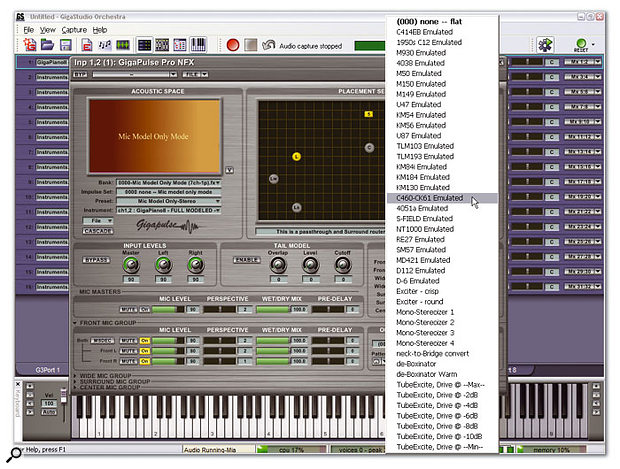620x469 pixels.
Task: Toggle the Input Levels BYPASS button
Action: coord(96,260)
